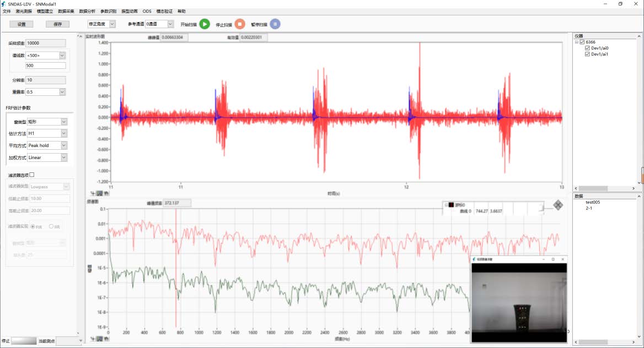Pause scanning with the blue pause button

click(x=275, y=24)
